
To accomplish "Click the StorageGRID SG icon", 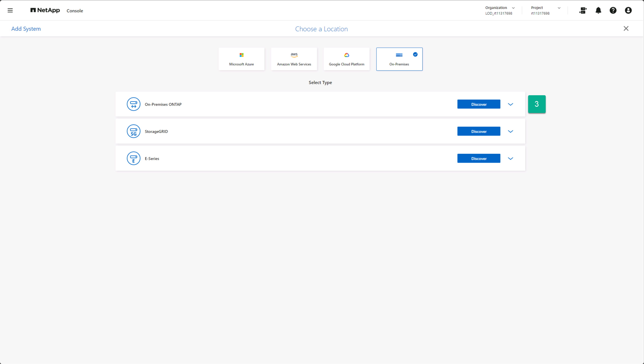I will coord(133,131).
